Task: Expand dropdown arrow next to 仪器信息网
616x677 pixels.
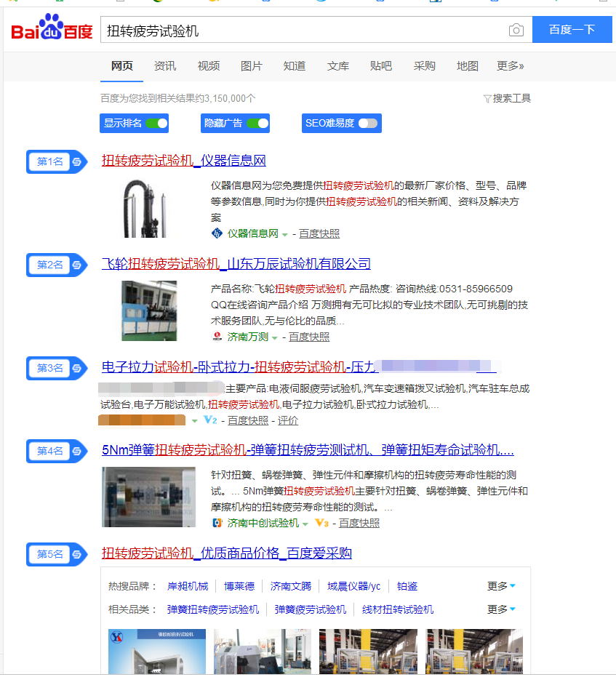Action: coord(285,235)
